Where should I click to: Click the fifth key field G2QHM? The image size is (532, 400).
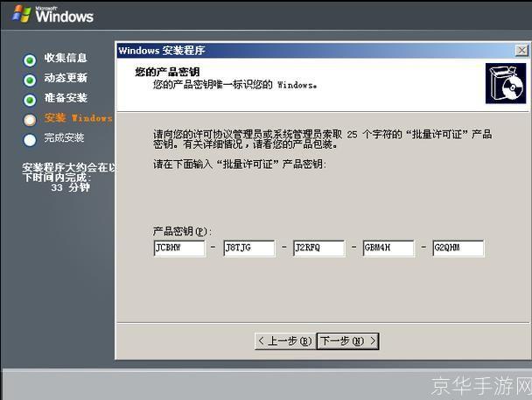click(x=458, y=248)
